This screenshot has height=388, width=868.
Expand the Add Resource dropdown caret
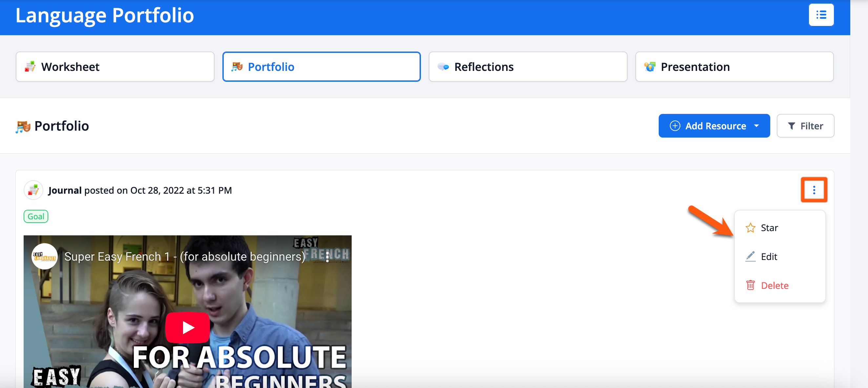point(756,126)
